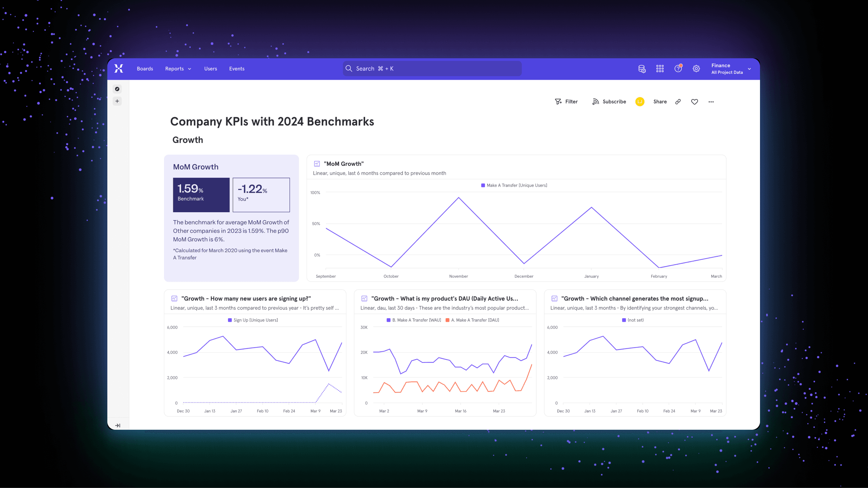Copy board link with chain icon
This screenshot has width=868, height=488.
(678, 102)
